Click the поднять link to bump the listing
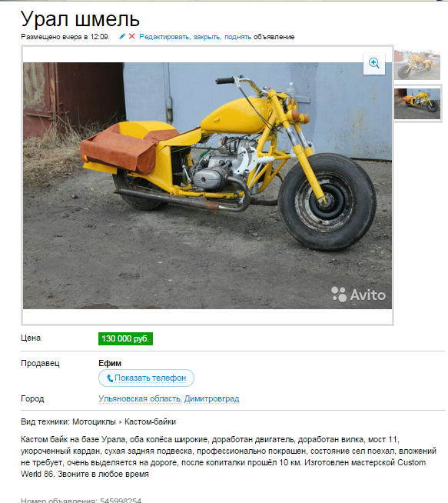448x503 pixels. tap(237, 37)
